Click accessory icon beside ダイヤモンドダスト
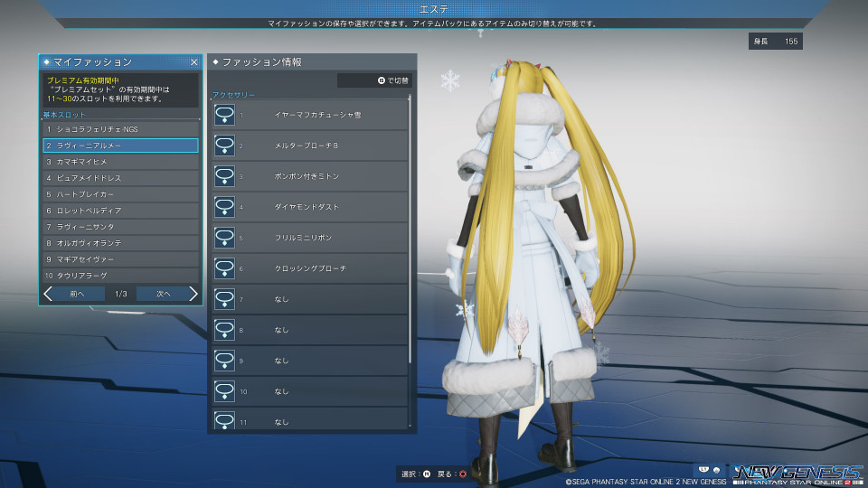 pos(224,207)
